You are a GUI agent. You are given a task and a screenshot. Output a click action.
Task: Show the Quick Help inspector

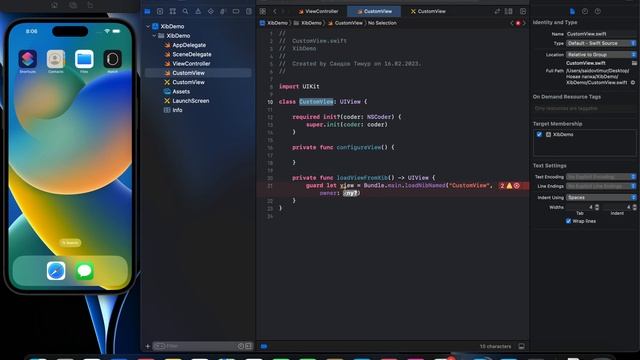click(598, 11)
